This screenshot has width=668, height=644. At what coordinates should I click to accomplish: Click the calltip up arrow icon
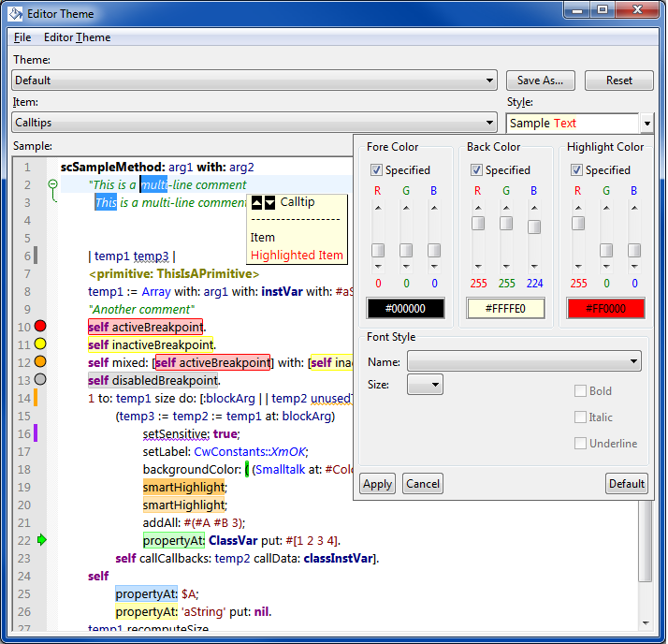pyautogui.click(x=257, y=202)
